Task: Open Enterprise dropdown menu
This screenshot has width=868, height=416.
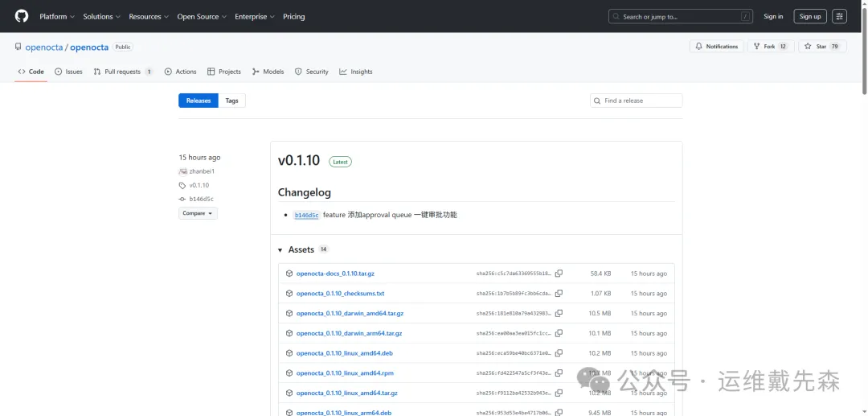Action: tap(255, 17)
